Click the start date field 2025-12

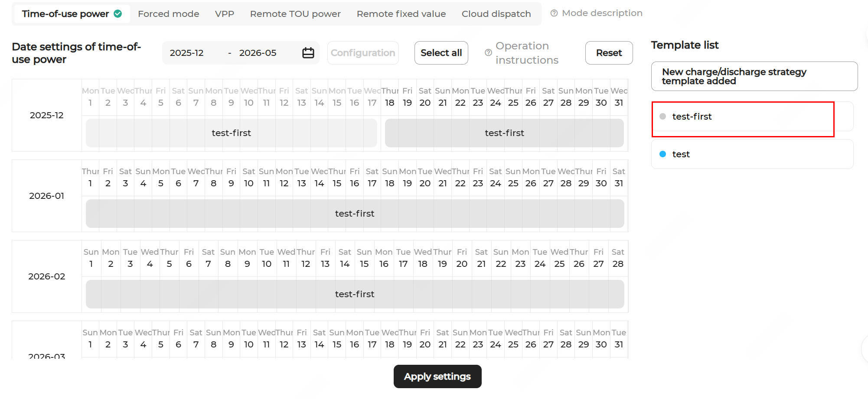[x=187, y=53]
